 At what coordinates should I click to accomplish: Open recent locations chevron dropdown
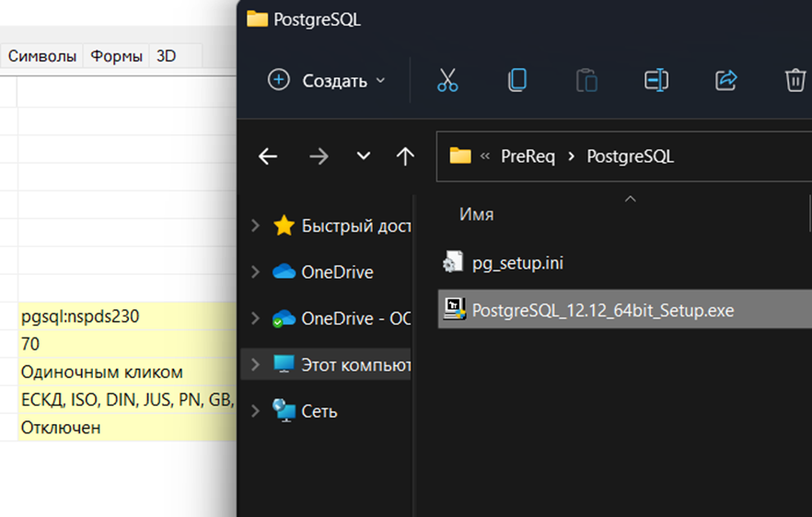pyautogui.click(x=364, y=155)
